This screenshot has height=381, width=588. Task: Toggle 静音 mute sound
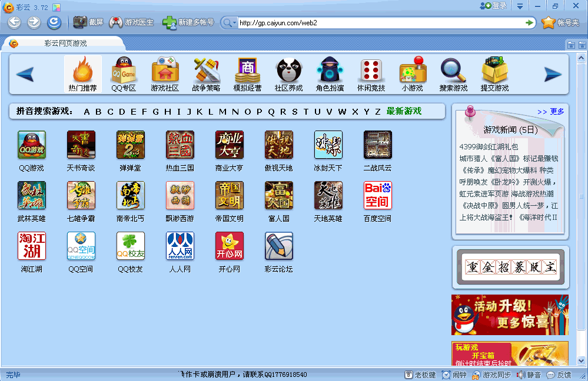529,375
